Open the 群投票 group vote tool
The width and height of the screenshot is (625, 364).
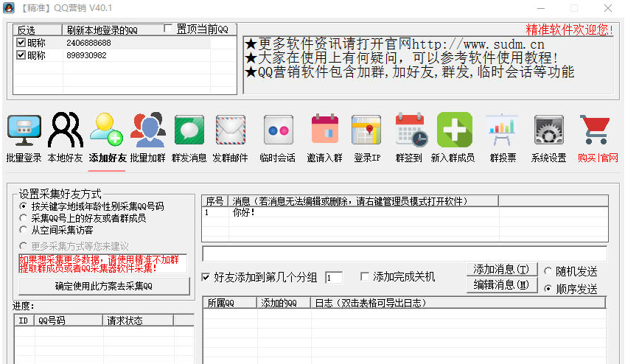(x=503, y=138)
